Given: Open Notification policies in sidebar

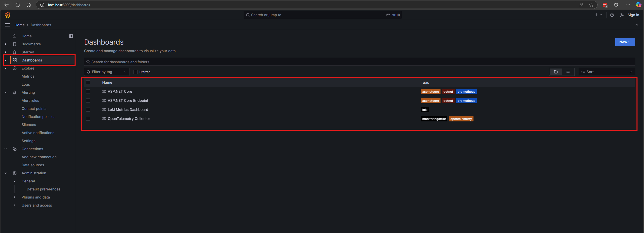Looking at the screenshot, I should click(x=39, y=117).
